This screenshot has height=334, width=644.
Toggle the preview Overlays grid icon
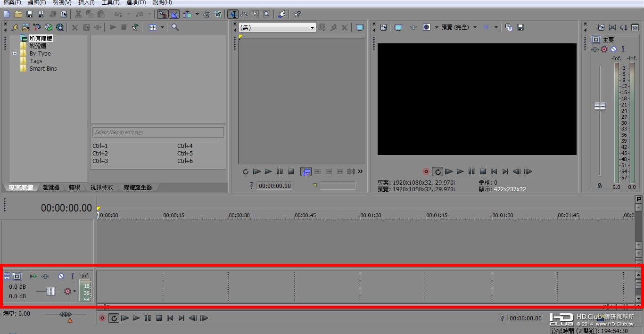pos(486,27)
